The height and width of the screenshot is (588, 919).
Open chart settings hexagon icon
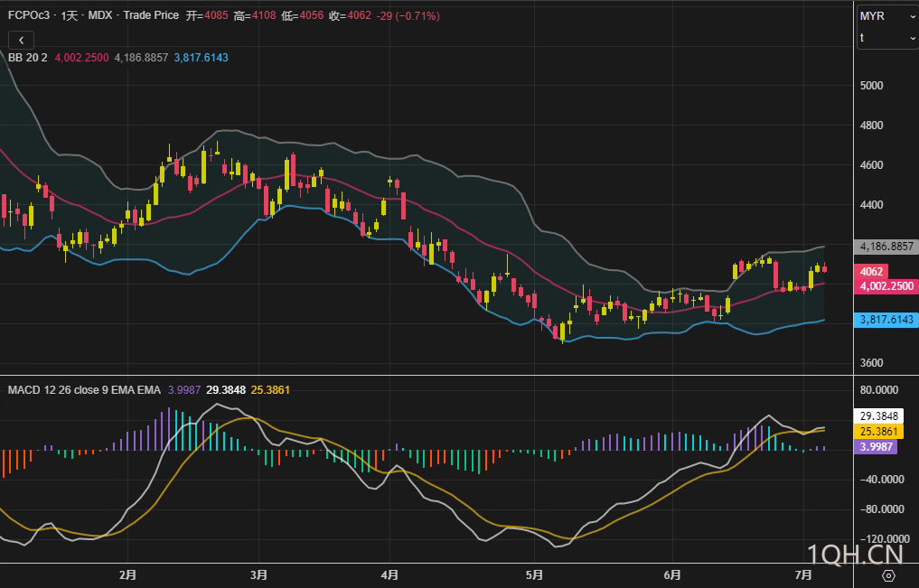pyautogui.click(x=887, y=575)
